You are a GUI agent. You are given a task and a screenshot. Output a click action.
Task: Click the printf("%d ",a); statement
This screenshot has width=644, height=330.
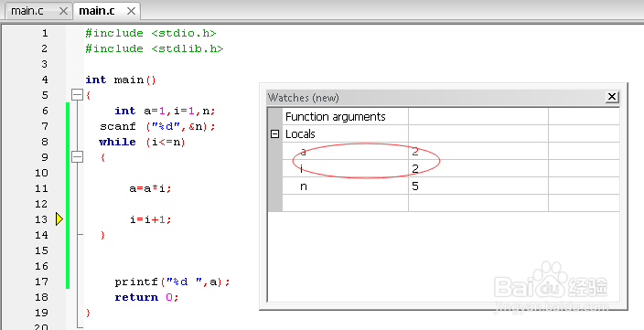pyautogui.click(x=172, y=282)
